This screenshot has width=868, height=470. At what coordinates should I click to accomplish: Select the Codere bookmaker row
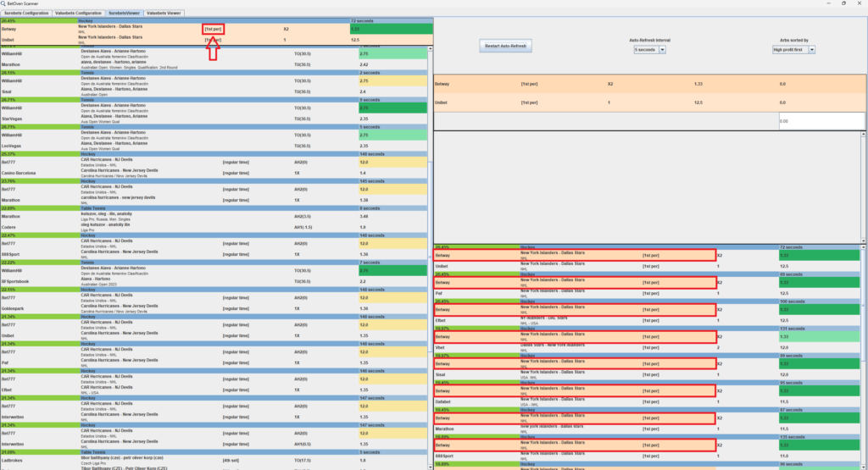coord(214,227)
